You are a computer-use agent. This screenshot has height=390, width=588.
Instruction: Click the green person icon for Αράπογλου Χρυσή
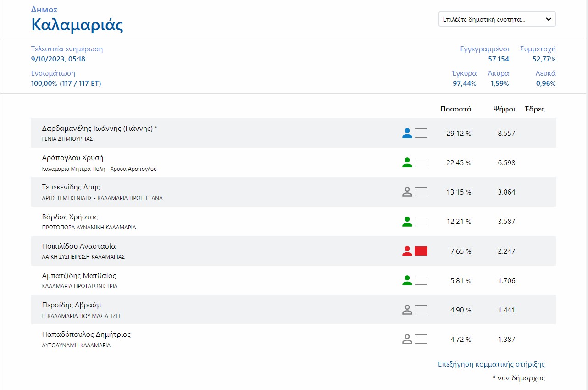tap(407, 163)
